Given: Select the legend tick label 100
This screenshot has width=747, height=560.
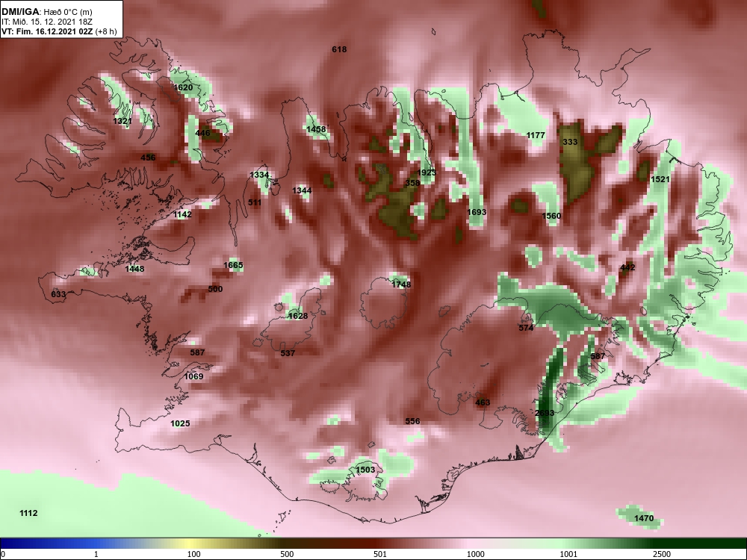Looking at the screenshot, I should point(193,554).
